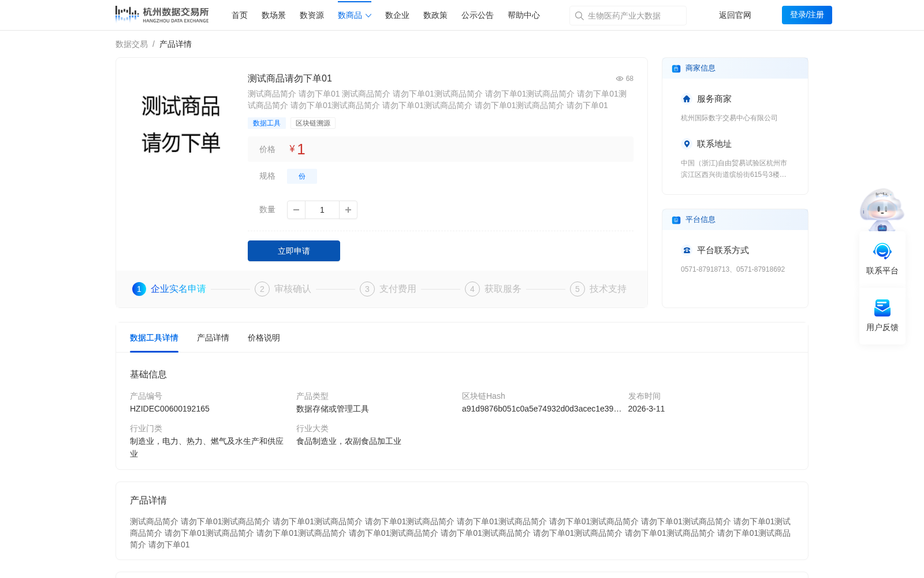Open the 数资源 menu item
Image resolution: width=924 pixels, height=578 pixels.
click(312, 15)
